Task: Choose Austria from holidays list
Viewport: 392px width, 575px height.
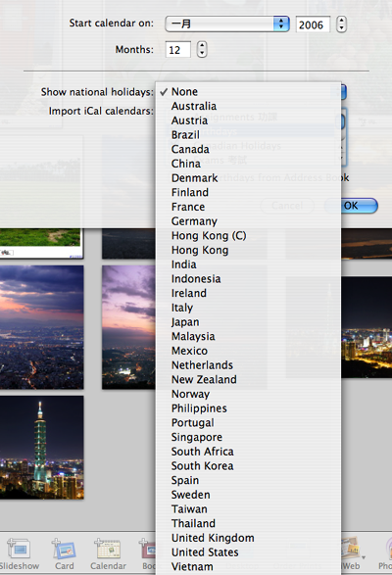Action: 249,120
